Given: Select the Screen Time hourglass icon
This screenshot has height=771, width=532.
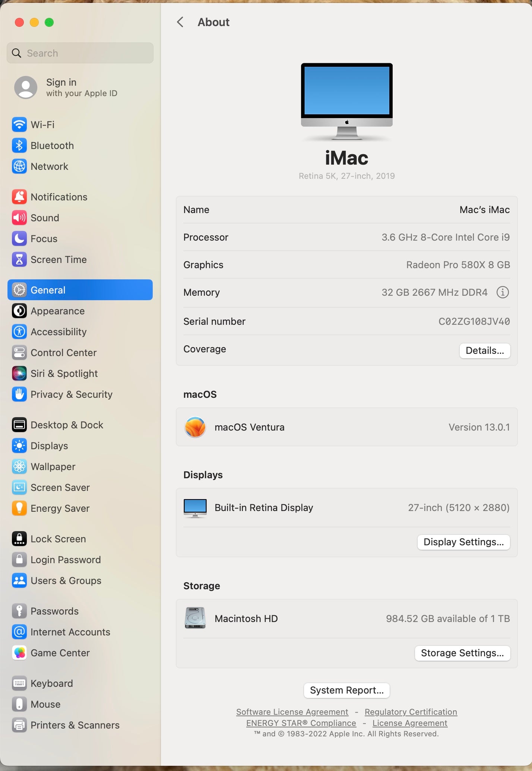Looking at the screenshot, I should click(19, 260).
